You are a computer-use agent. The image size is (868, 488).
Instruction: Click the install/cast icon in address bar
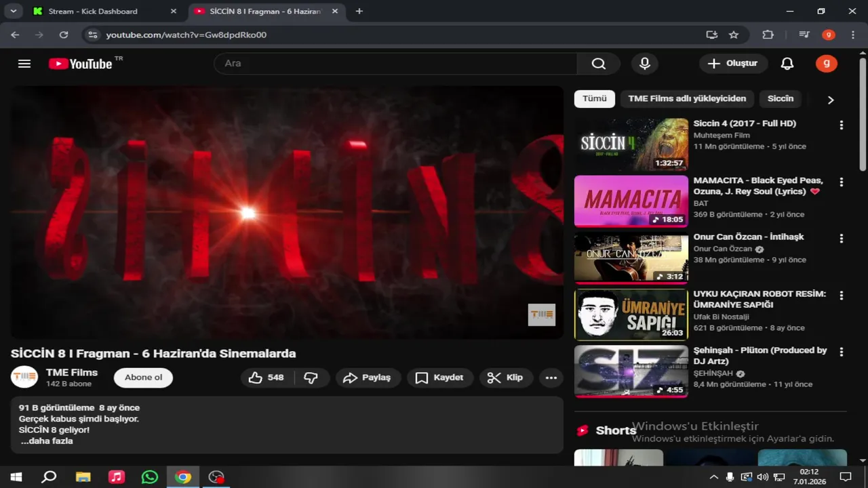pyautogui.click(x=711, y=35)
